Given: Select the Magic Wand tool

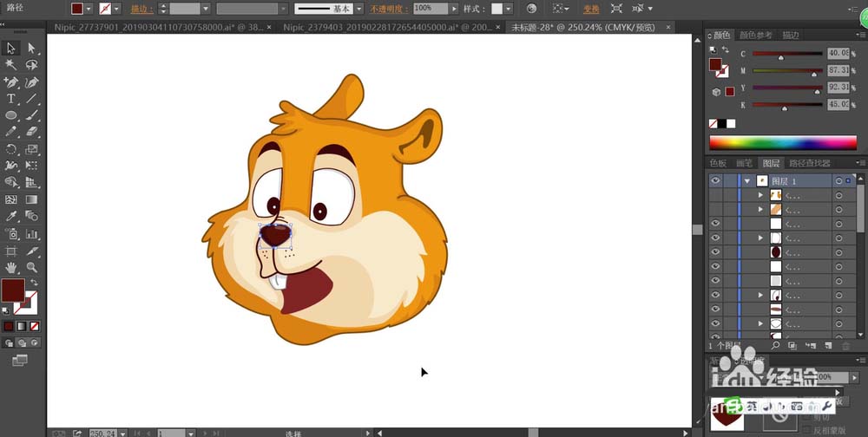Looking at the screenshot, I should pyautogui.click(x=11, y=65).
